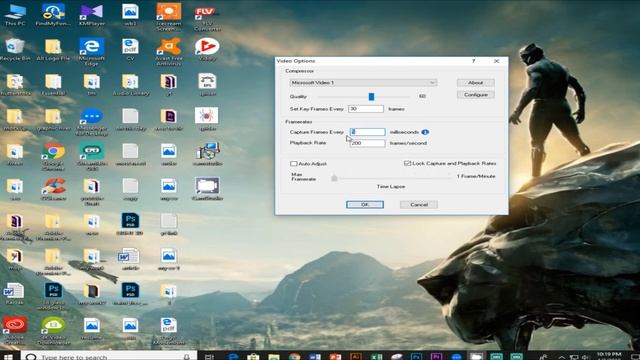Close the Video Options dialog
The image size is (640, 360).
coord(496,61)
